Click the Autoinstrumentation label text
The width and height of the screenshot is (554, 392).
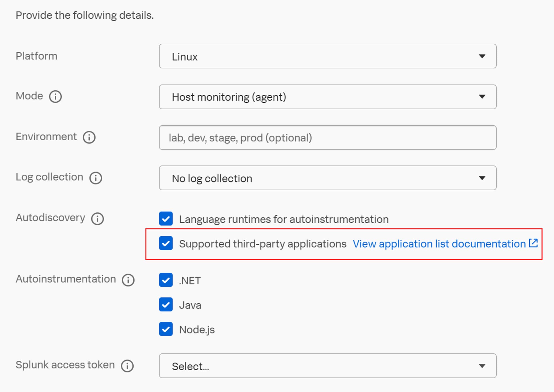66,279
